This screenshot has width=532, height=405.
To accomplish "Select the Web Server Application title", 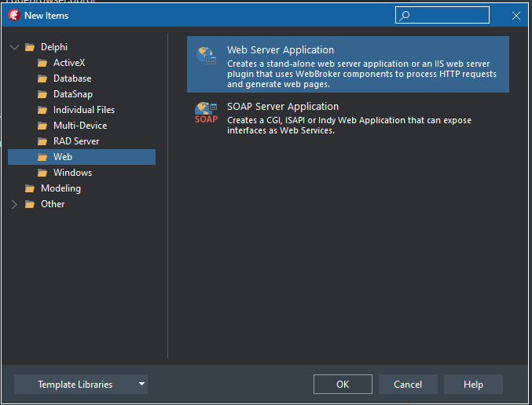I will point(281,49).
